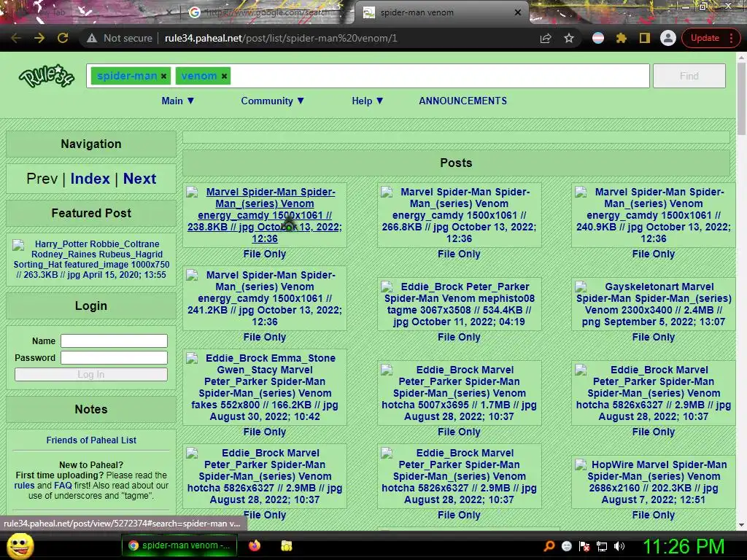
Task: Go to the Index page link
Action: point(90,179)
